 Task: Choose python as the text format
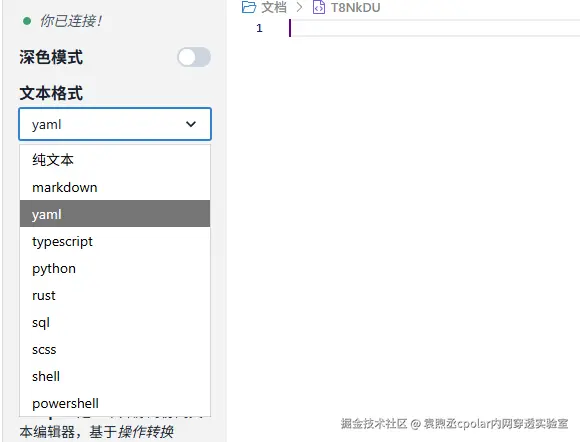pyautogui.click(x=115, y=268)
